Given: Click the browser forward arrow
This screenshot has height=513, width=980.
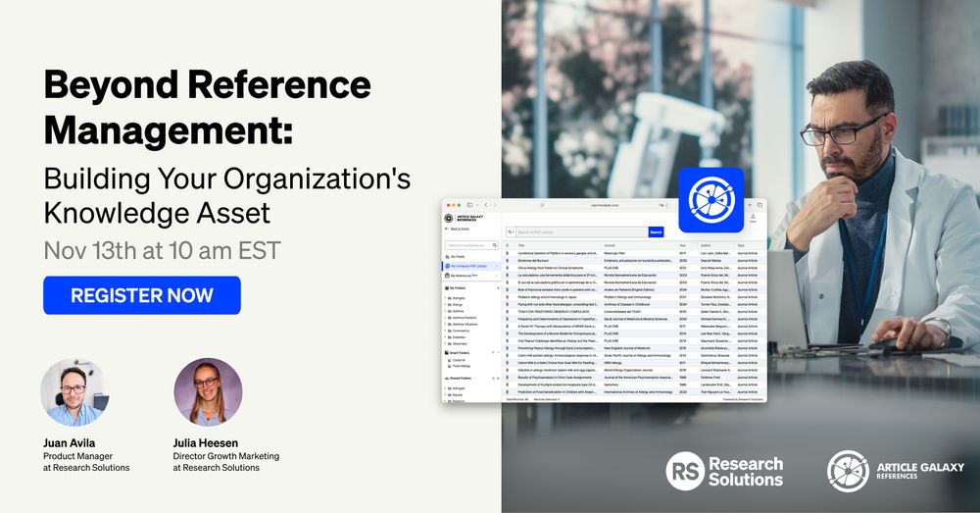Looking at the screenshot, I should point(495,205).
